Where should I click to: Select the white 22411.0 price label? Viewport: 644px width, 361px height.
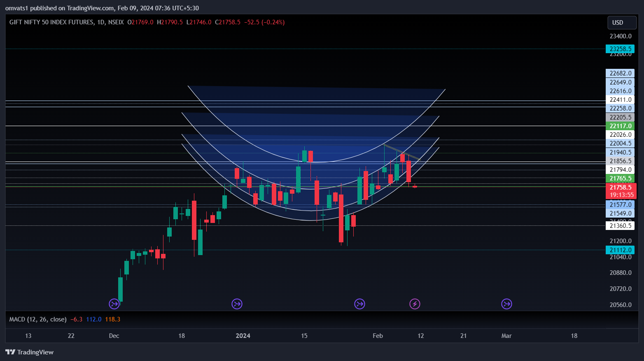(620, 100)
